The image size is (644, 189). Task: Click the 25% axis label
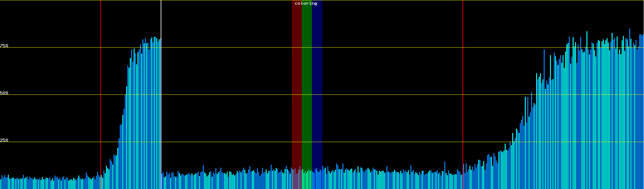click(4, 140)
